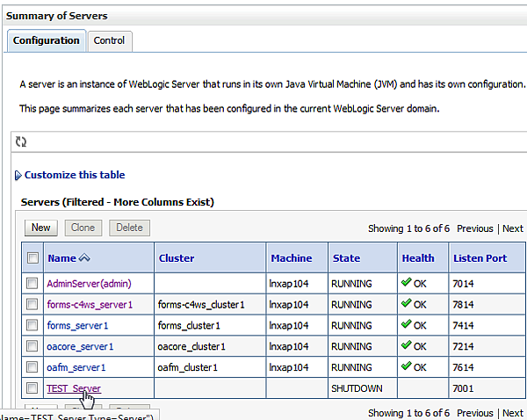Click the oacore_cluster1 cell

coord(210,346)
